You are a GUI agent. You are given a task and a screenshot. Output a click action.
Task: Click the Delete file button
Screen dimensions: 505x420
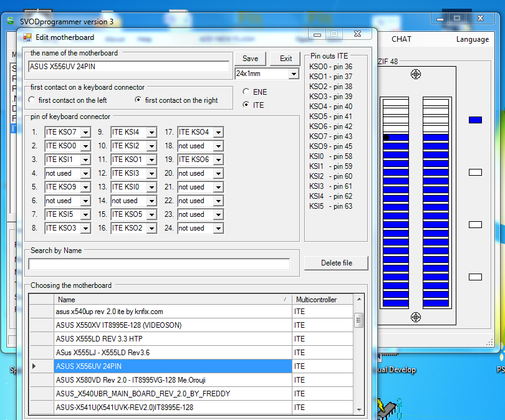(336, 263)
